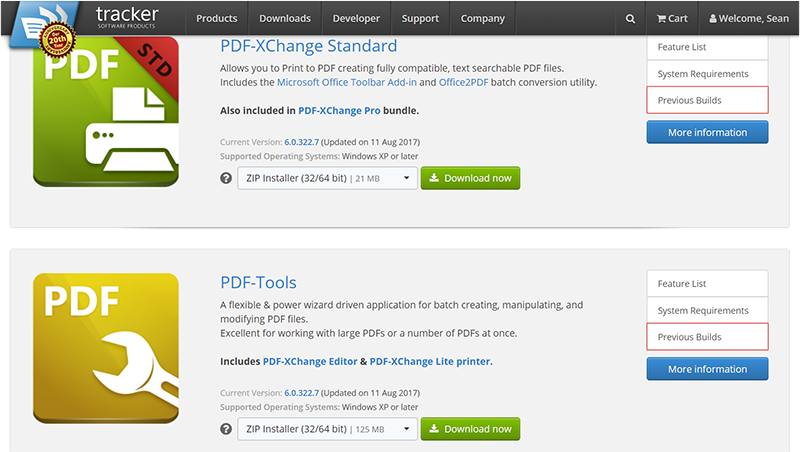
Task: Open the Downloads menu
Action: pos(285,18)
